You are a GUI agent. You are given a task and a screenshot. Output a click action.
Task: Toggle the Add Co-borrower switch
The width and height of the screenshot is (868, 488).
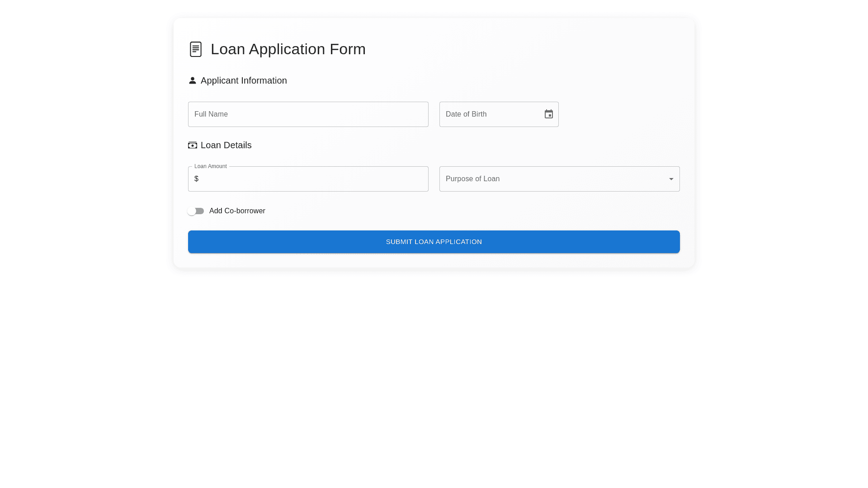(196, 211)
